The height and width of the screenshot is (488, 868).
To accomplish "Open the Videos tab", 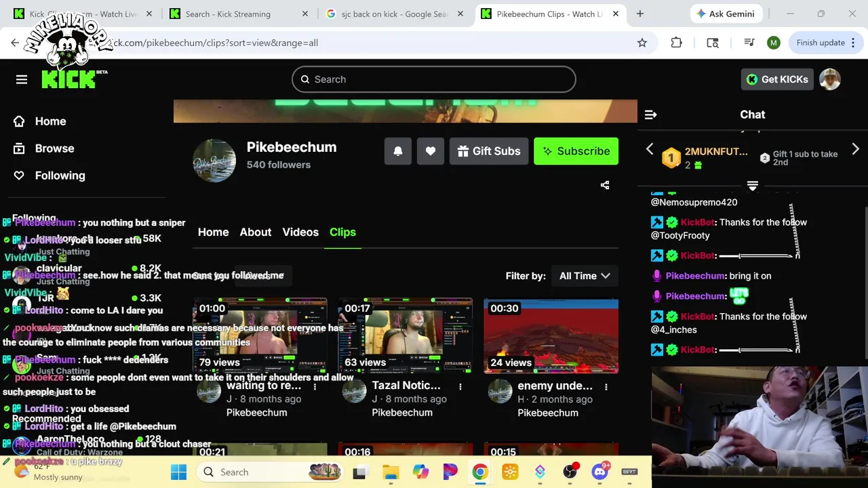I will (x=300, y=232).
